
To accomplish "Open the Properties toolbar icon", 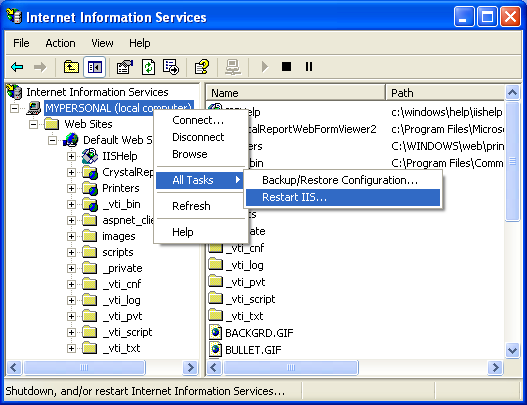I will pos(125,67).
